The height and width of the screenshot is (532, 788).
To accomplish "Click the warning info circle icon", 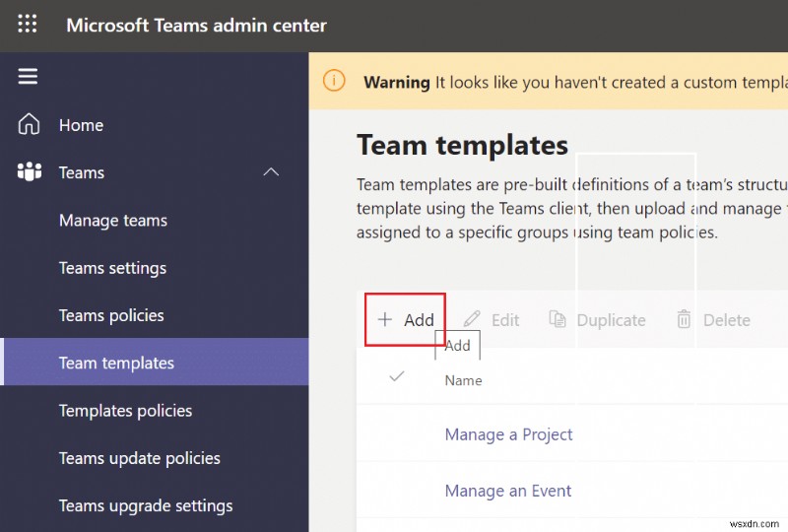I will tap(334, 81).
